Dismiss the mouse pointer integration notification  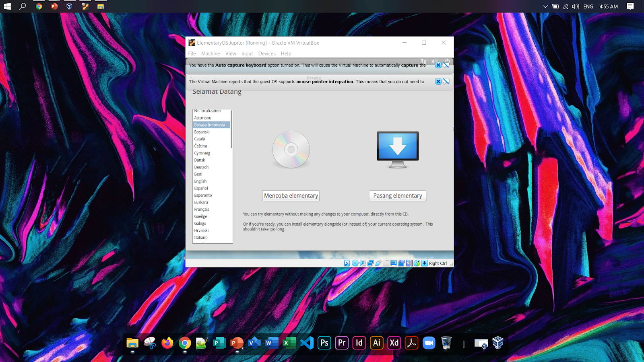click(438, 82)
